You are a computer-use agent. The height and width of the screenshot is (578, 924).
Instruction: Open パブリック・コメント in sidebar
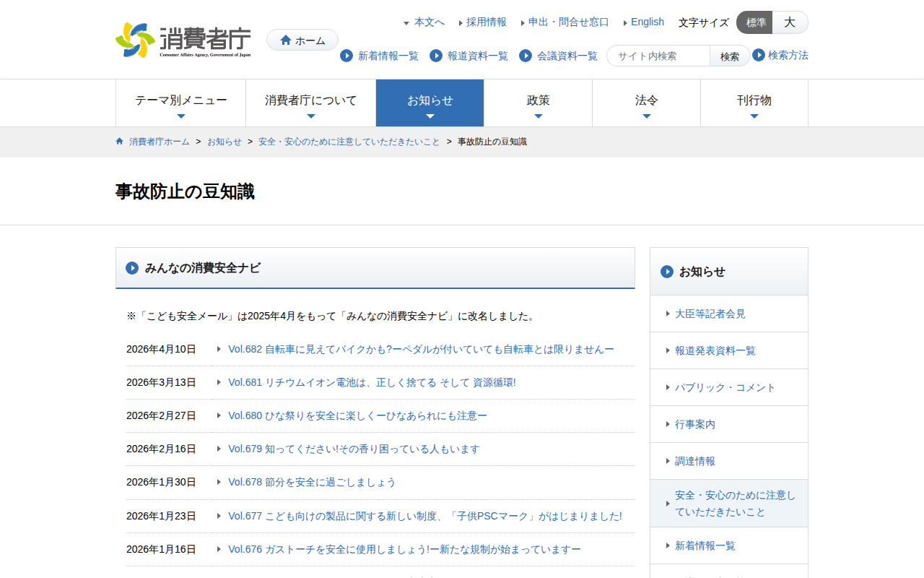pos(729,387)
